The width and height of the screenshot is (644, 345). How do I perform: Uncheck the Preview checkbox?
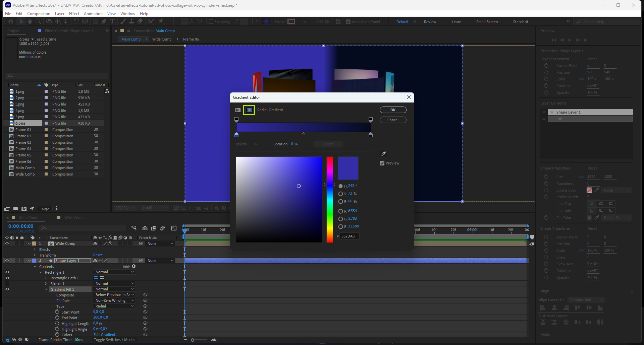[x=382, y=163]
